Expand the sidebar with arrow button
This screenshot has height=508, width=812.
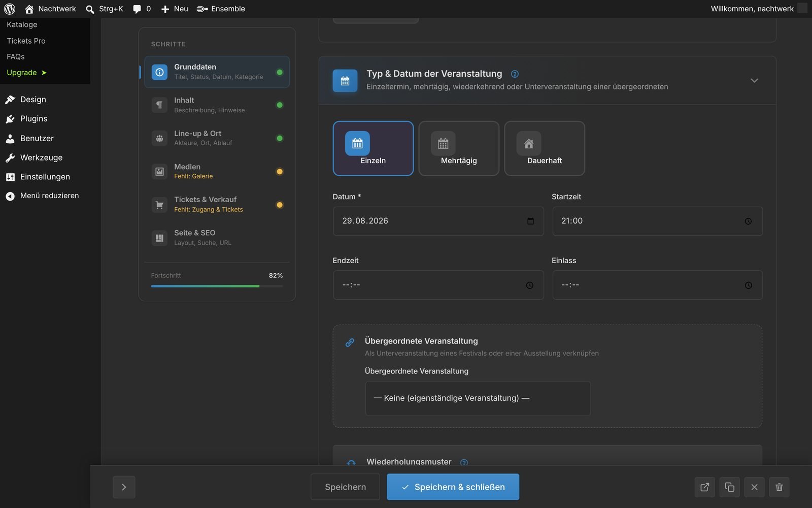click(x=124, y=487)
